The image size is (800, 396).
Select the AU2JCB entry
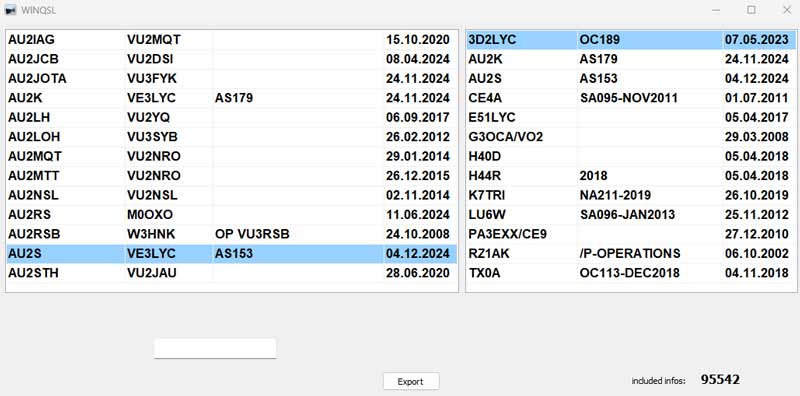click(33, 59)
